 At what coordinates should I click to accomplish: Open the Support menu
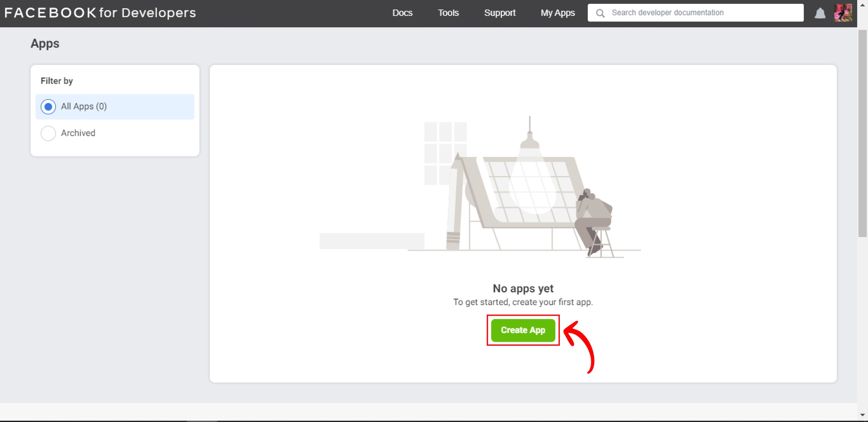[x=500, y=13]
